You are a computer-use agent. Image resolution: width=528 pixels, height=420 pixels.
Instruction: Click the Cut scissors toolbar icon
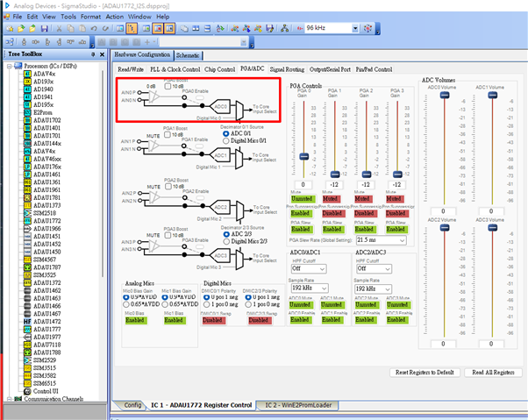[59, 29]
